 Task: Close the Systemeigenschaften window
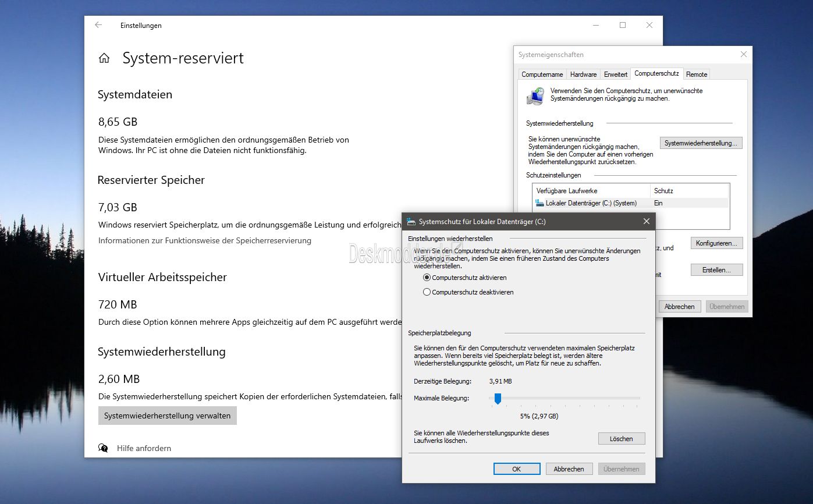coord(743,54)
